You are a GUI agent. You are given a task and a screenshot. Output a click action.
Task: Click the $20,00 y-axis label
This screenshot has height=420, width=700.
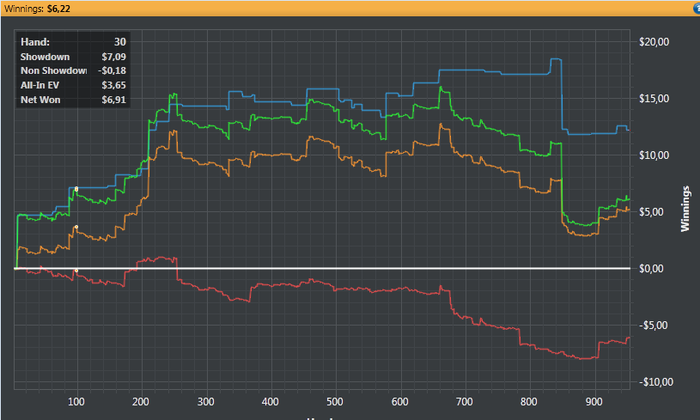[654, 42]
